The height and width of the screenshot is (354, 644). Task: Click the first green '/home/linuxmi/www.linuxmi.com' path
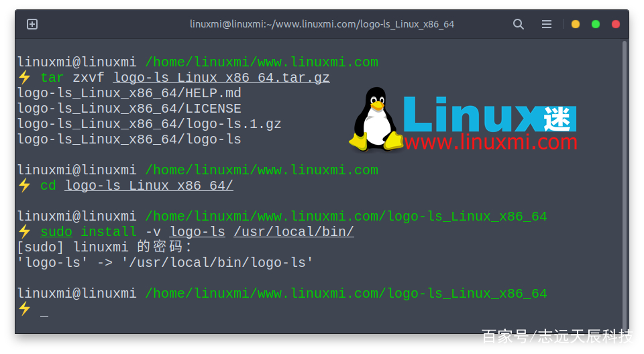pyautogui.click(x=262, y=62)
